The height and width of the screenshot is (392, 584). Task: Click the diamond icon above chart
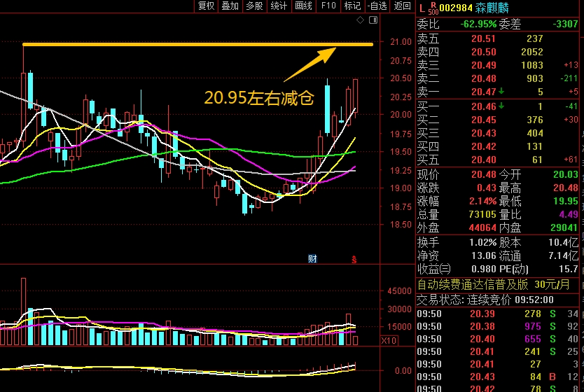point(360,20)
